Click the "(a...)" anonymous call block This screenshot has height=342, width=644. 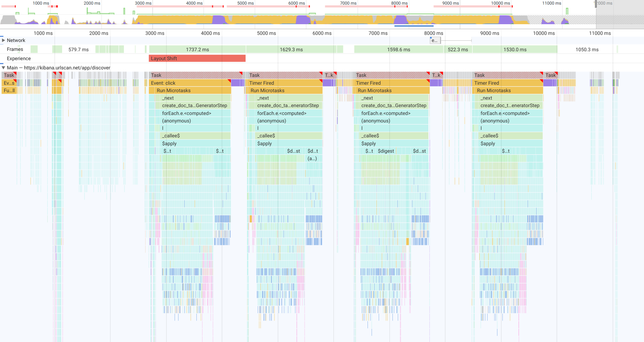coord(312,158)
